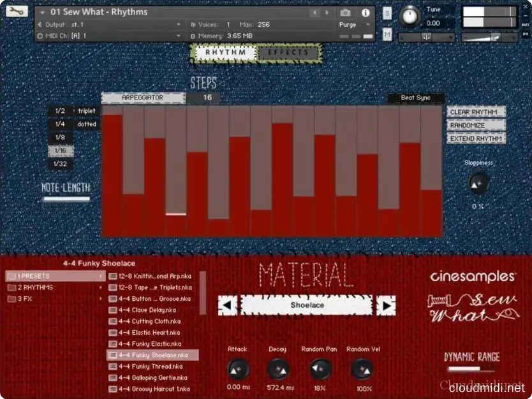Go to the previous instrument using the left arrow
This screenshot has width=532, height=399.
point(314,12)
